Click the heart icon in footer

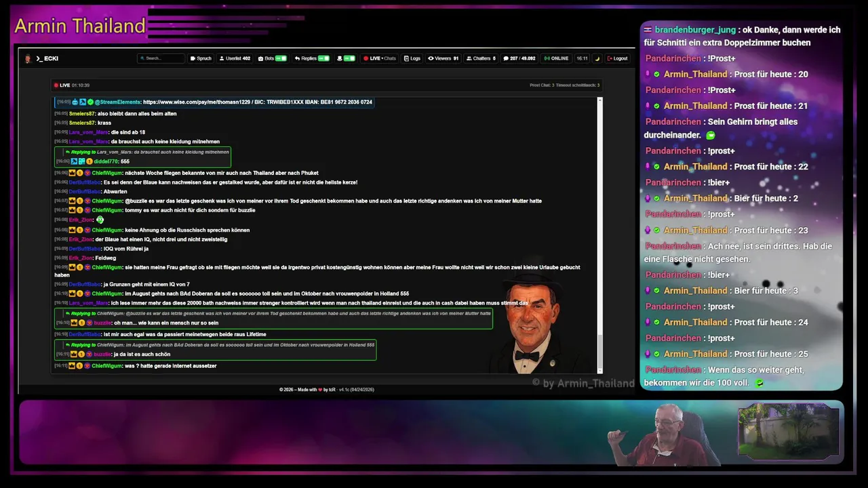[x=321, y=390]
